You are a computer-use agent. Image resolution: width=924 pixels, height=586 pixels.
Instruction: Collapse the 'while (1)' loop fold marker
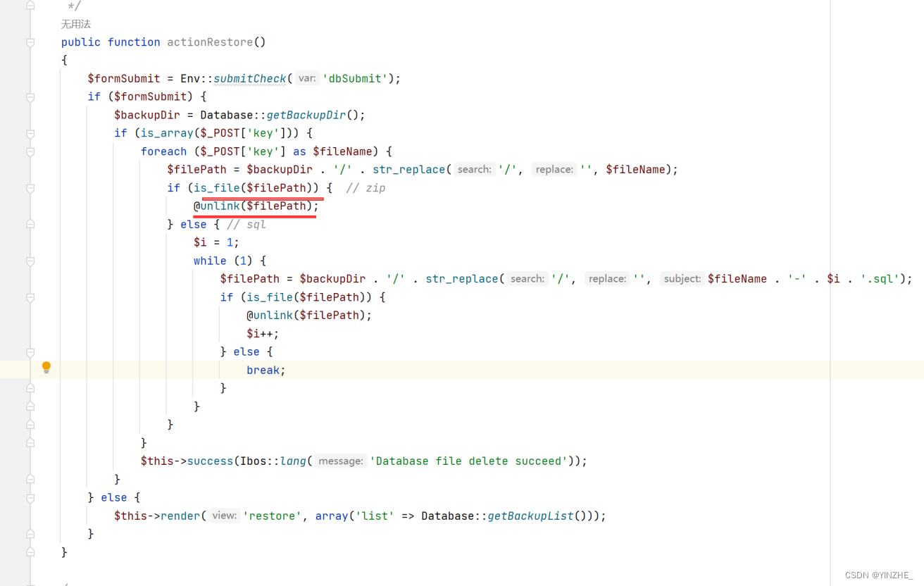tap(30, 261)
